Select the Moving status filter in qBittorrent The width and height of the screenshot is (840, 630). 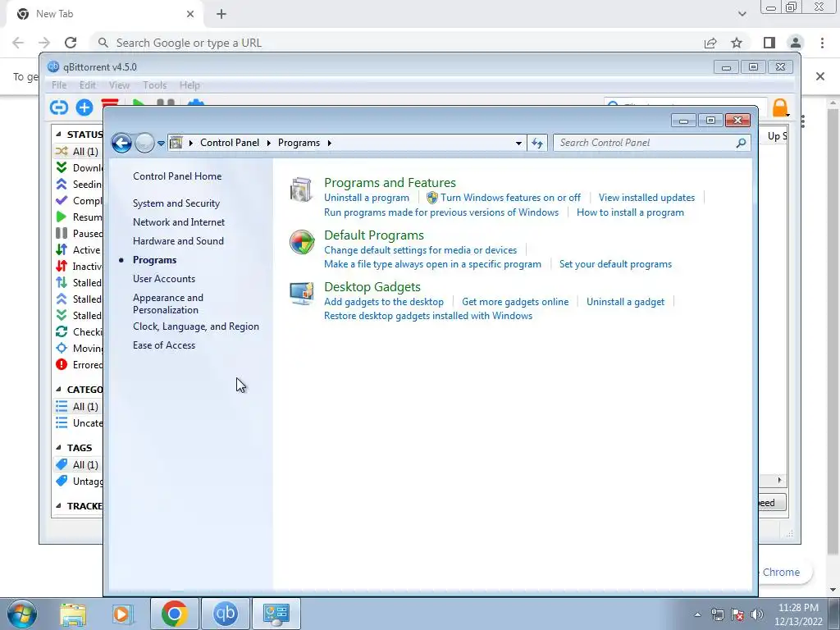click(79, 348)
